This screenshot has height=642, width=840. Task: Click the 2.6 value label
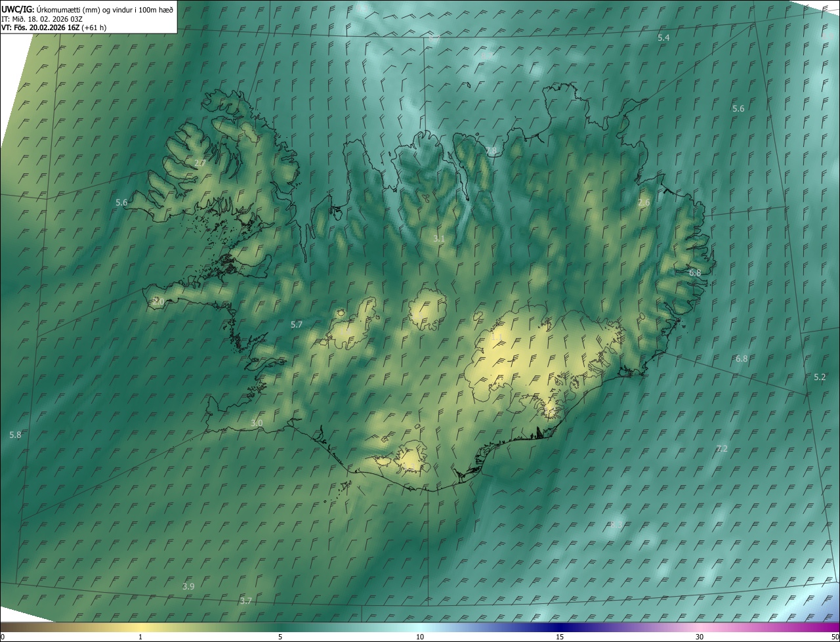[644, 203]
